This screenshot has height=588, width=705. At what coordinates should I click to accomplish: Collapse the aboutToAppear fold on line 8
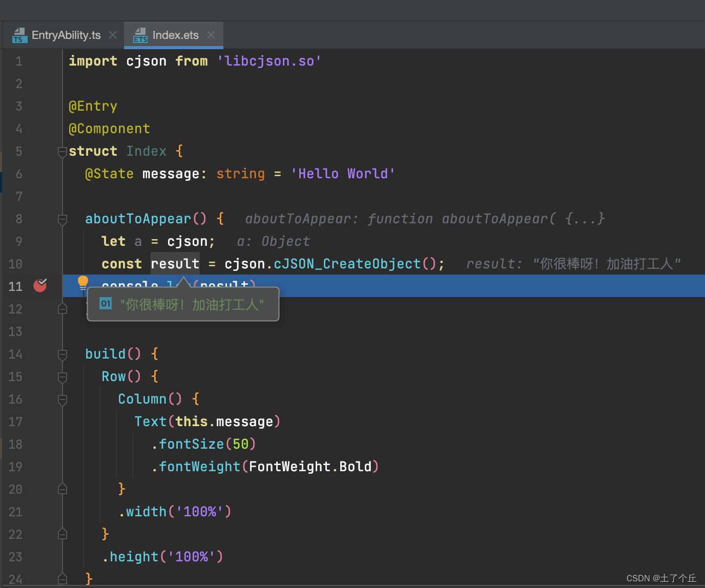point(63,219)
